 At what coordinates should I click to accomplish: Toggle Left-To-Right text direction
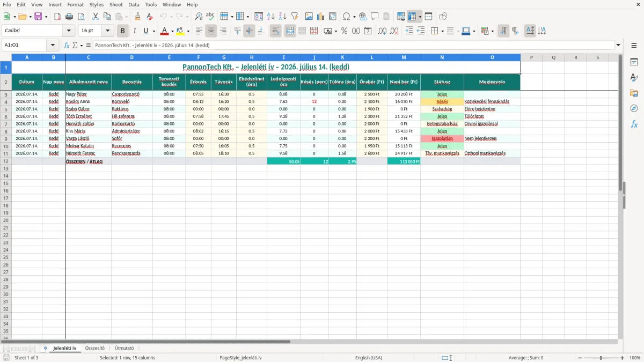coord(503,31)
